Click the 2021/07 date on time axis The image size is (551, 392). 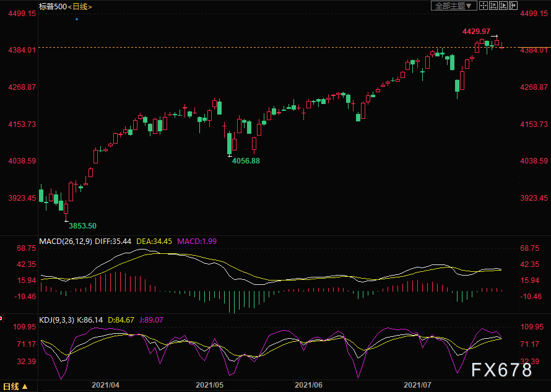(417, 385)
